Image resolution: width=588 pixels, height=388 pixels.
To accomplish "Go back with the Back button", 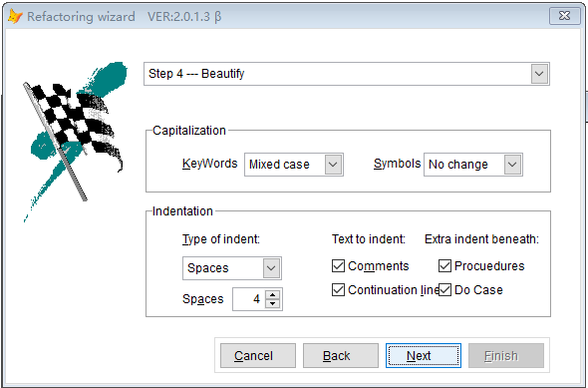I will coord(341,356).
